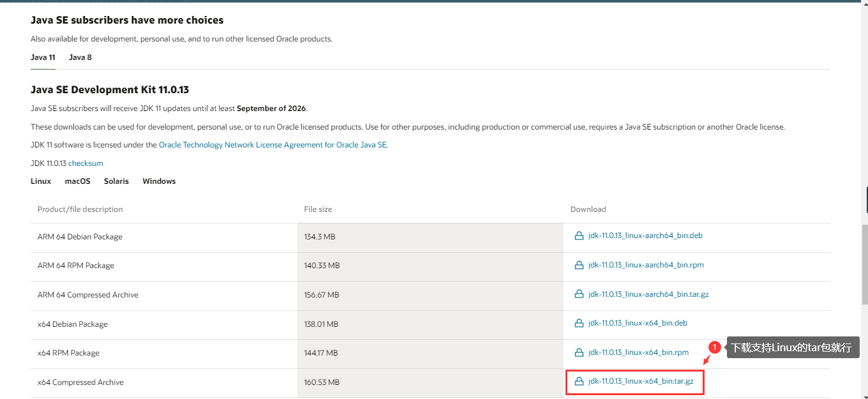Select the Solaris platform tab
Screen dimensions: 868x399
tap(116, 181)
